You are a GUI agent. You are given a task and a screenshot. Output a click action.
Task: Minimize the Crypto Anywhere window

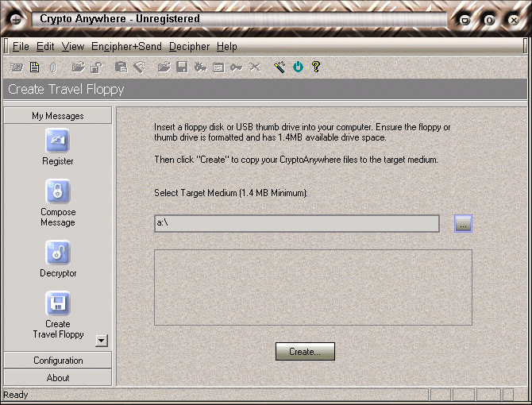pyautogui.click(x=465, y=20)
